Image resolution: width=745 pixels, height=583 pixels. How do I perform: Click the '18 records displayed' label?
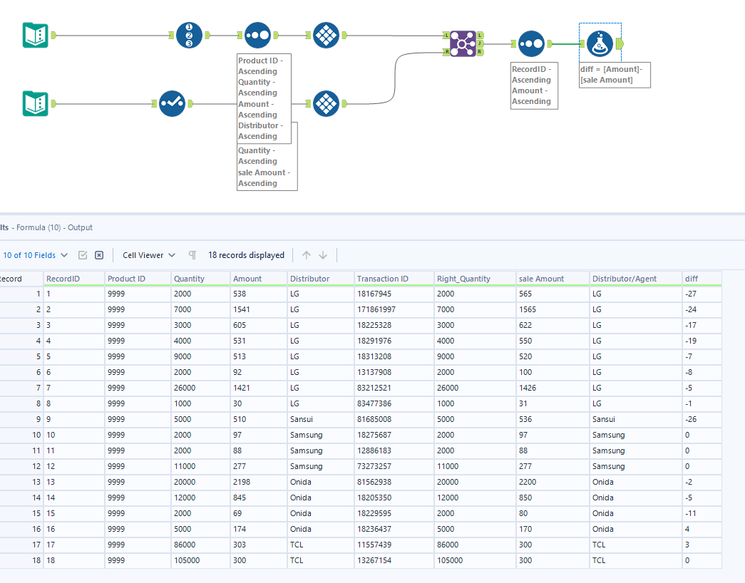[246, 255]
